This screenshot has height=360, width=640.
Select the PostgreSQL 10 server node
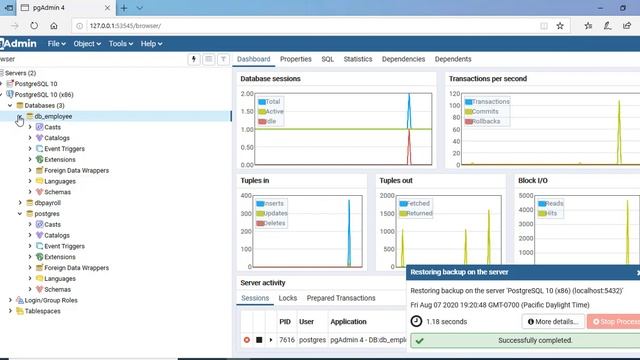click(36, 84)
